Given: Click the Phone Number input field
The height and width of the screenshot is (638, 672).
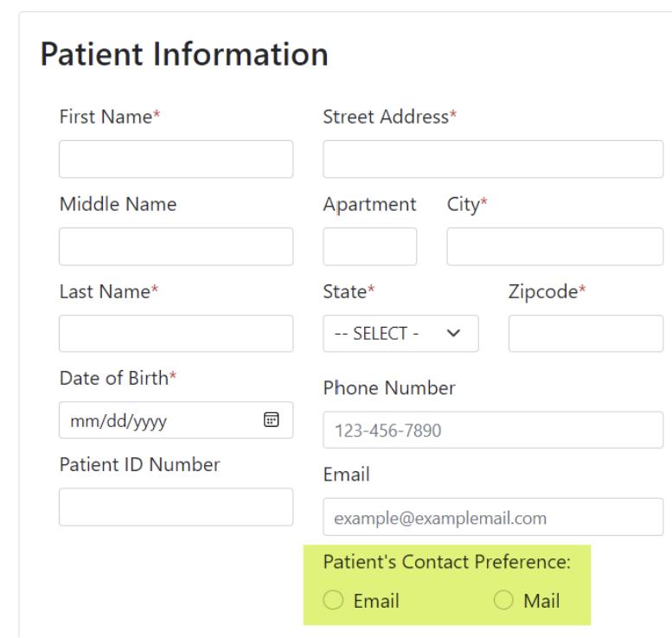Looking at the screenshot, I should [x=493, y=430].
